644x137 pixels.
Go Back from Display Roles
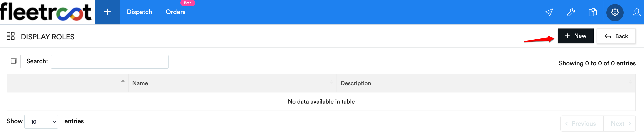pos(616,36)
